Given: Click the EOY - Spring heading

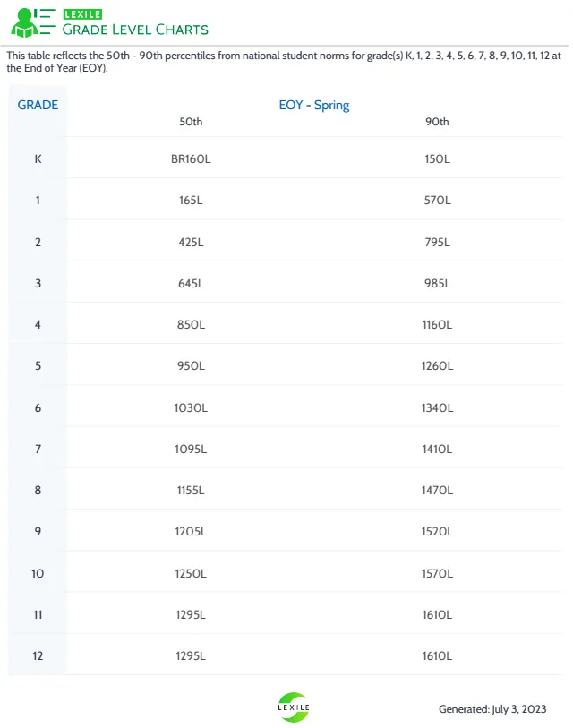Looking at the screenshot, I should tap(314, 105).
